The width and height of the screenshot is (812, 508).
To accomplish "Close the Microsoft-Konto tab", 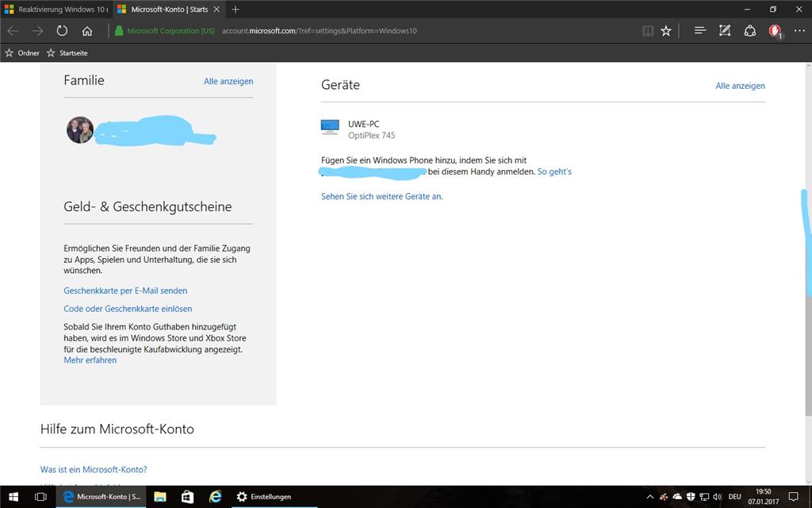I will point(217,10).
